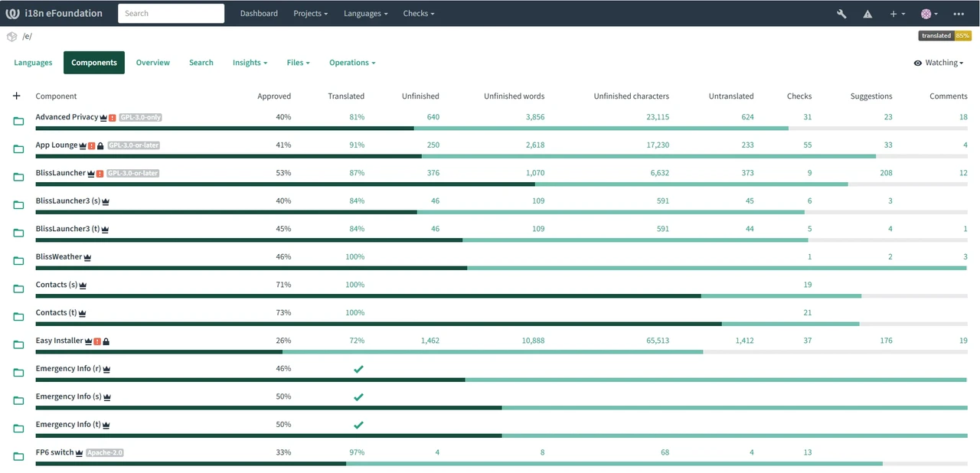980x473 pixels.
Task: Click the navbar Search input field
Action: [171, 13]
